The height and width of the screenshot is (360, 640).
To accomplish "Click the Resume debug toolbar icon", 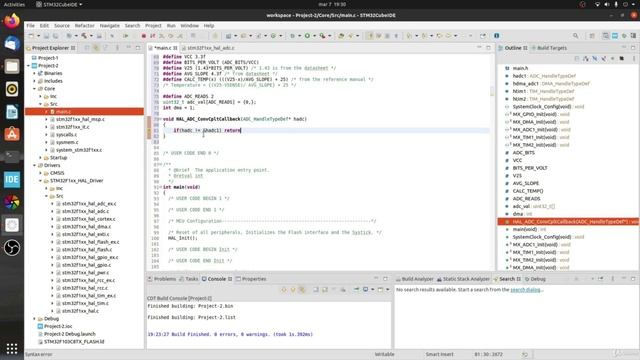I will [x=126, y=36].
